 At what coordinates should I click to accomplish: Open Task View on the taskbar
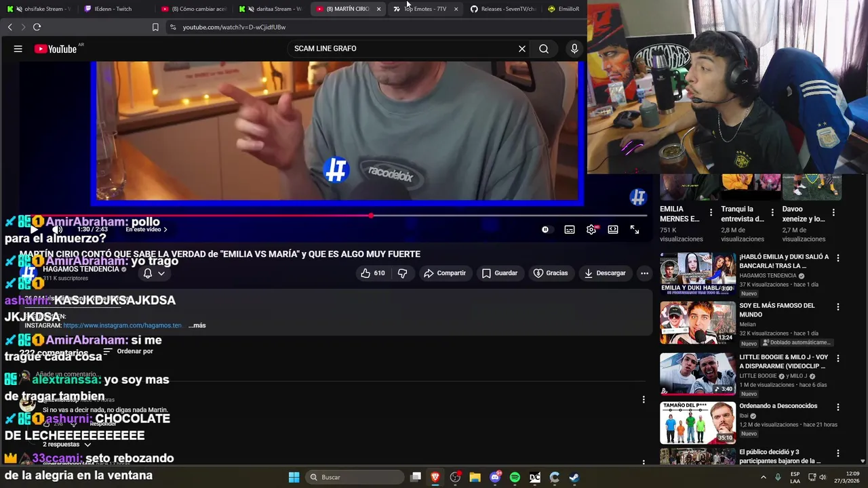tap(416, 477)
